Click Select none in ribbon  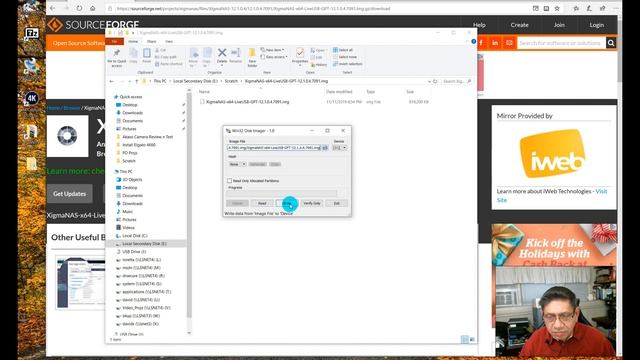click(345, 57)
